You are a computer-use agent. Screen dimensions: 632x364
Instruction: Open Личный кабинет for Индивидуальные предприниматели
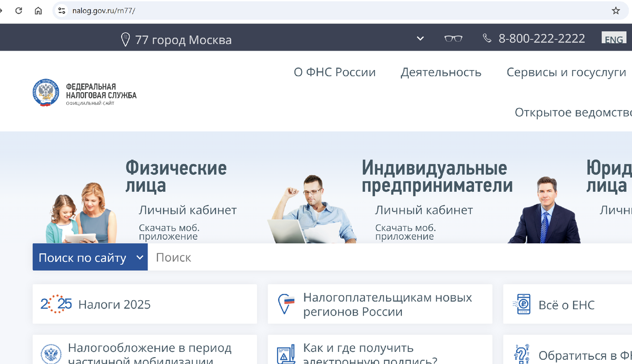[424, 210]
